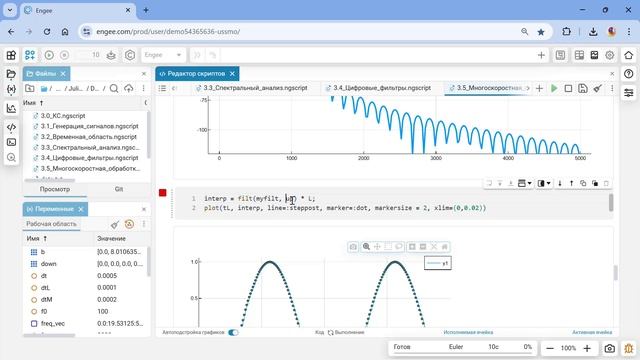Screen dimensions: 640x360
Task: Open the script editor three-dots menu
Action: (x=612, y=88)
